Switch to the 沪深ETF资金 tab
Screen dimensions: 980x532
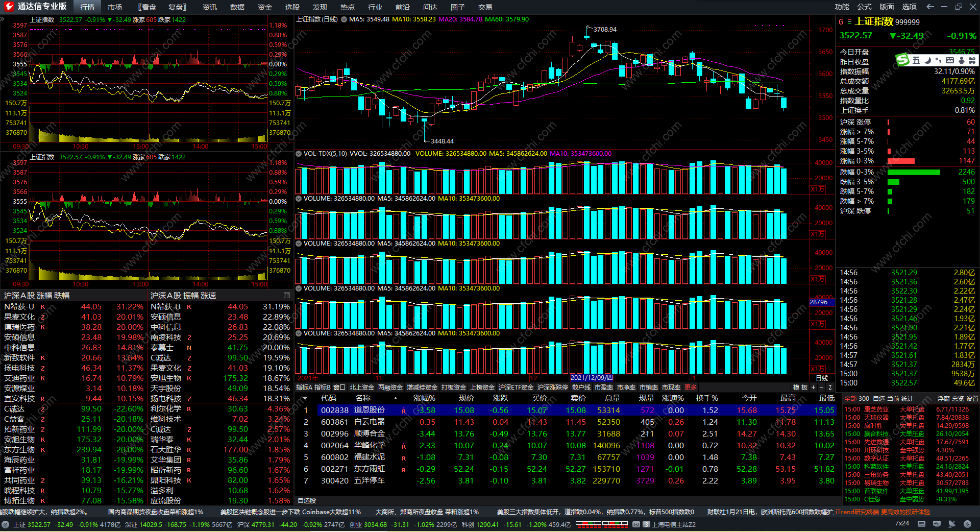[x=516, y=388]
